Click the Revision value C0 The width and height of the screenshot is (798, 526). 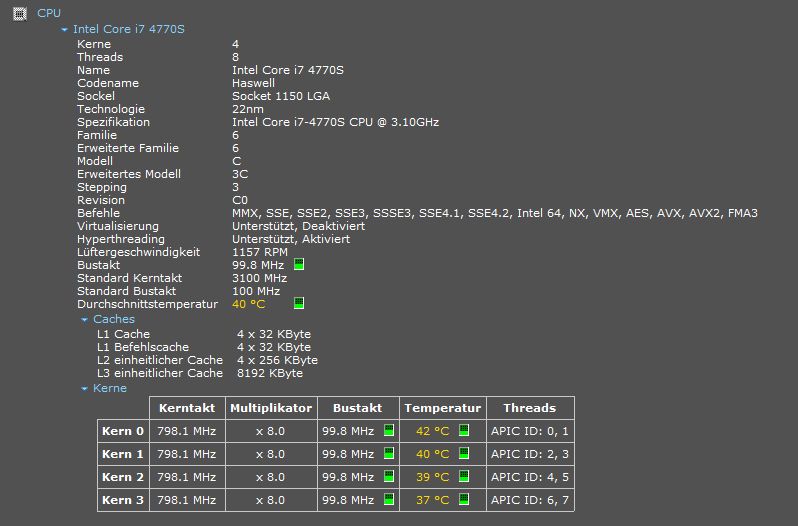240,200
